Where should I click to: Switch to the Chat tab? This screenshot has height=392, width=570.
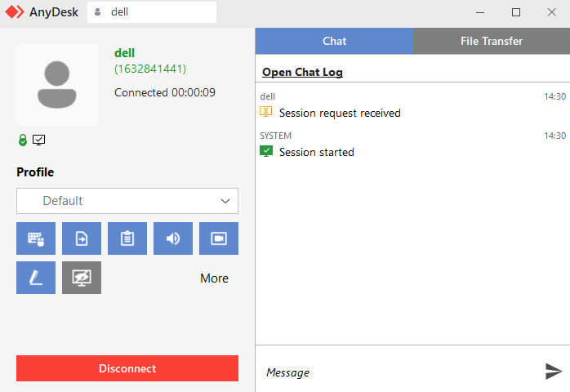334,41
